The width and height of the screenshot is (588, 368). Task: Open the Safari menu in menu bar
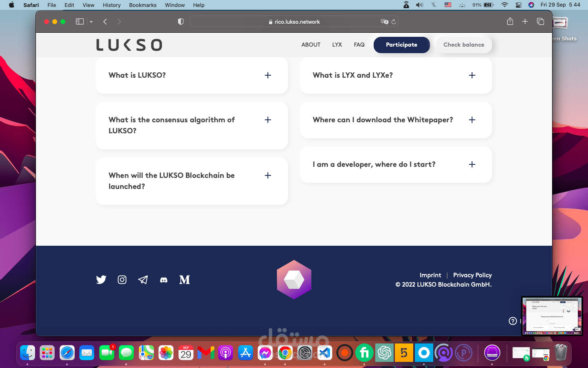(31, 5)
